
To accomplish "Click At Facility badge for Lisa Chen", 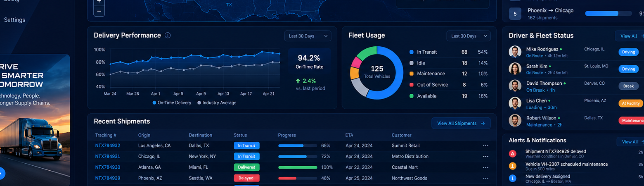I will 631,103.
